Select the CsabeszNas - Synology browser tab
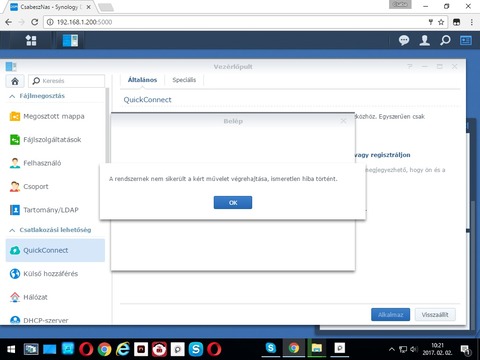The height and width of the screenshot is (360, 480). click(51, 7)
